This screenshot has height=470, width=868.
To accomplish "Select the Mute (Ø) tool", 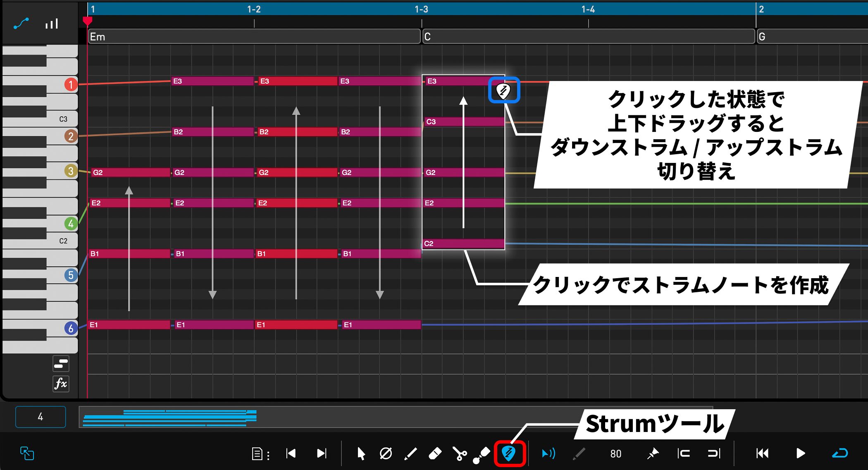I will (x=385, y=453).
